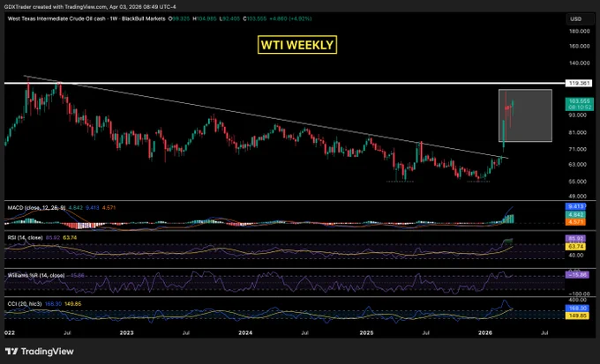The height and width of the screenshot is (364, 600).
Task: Click the purple -15.86 Williams %R axis tag
Action: (577, 274)
